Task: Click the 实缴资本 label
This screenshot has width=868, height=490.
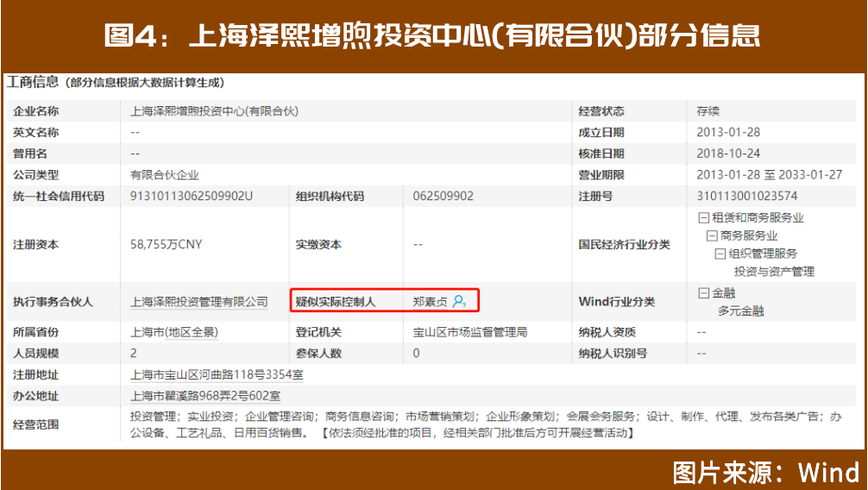Action: (x=318, y=244)
